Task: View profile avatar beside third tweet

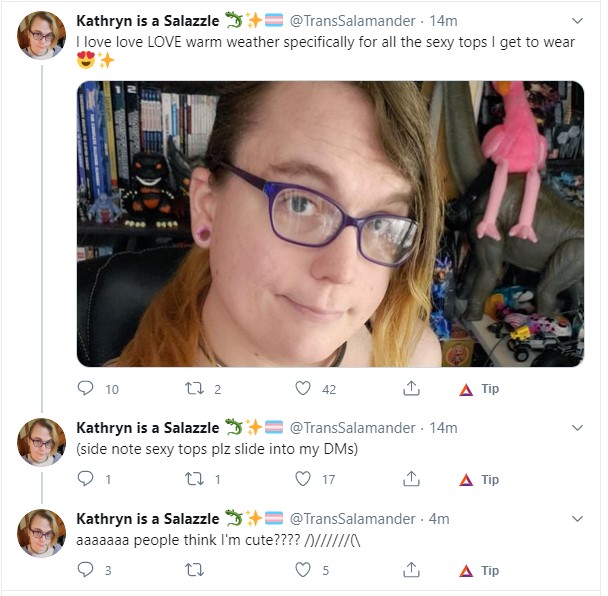Action: tap(41, 533)
